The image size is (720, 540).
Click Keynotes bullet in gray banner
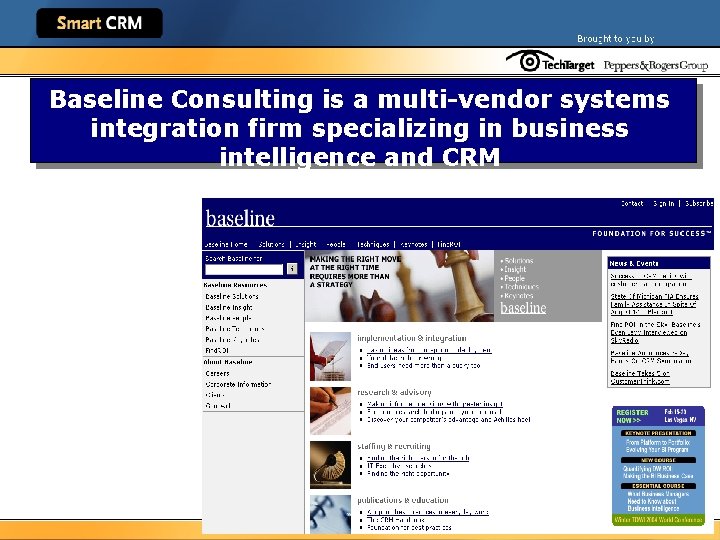pyautogui.click(x=517, y=296)
